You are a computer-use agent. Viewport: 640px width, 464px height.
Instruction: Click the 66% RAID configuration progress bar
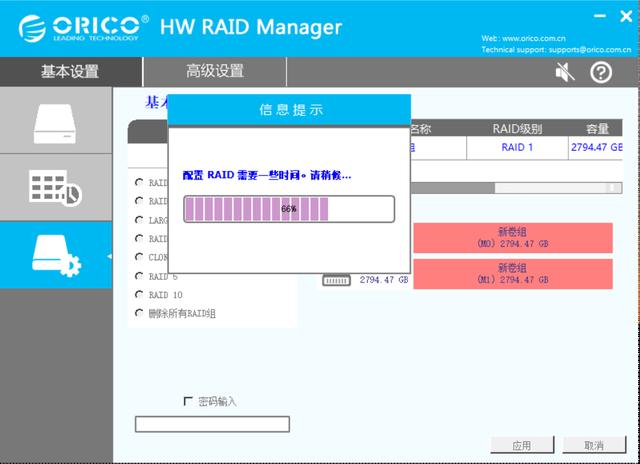click(289, 209)
